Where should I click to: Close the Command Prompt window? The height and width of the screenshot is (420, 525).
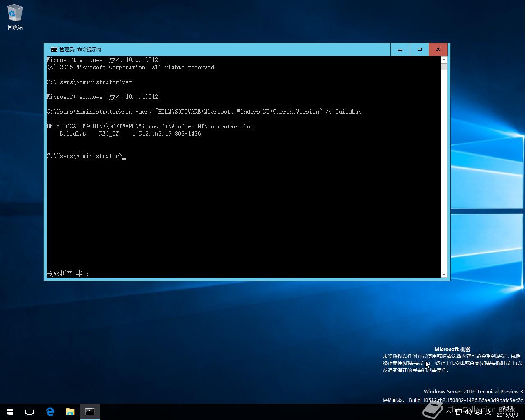(x=438, y=49)
